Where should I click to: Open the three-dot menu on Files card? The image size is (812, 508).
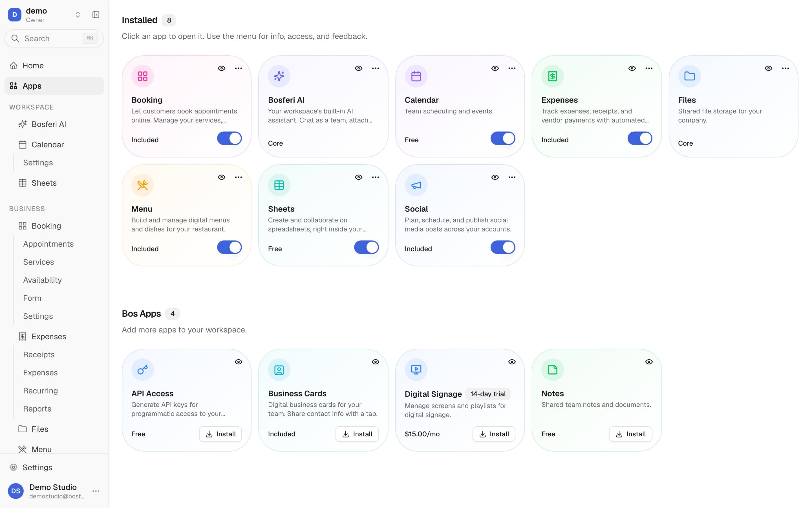pos(785,69)
